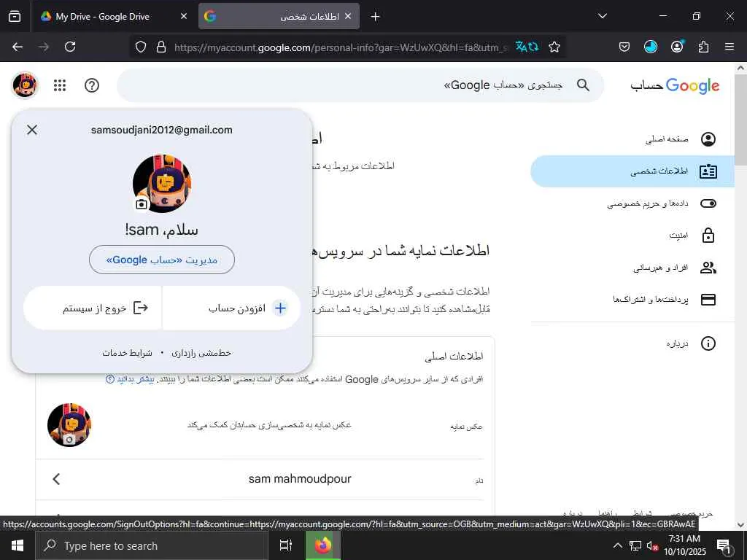Screen dimensions: 747x560
Task: Click the بیشتر بدانید learn more link
Action: [x=135, y=379]
